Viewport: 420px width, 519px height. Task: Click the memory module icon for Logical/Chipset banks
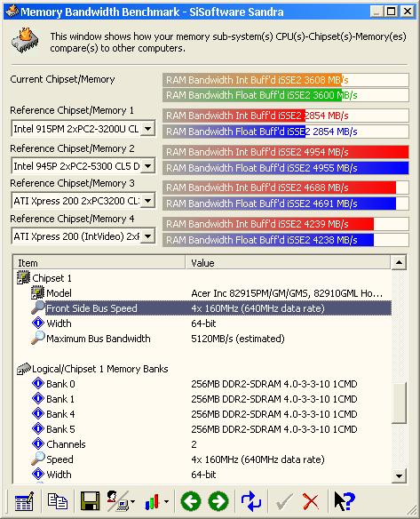click(23, 369)
